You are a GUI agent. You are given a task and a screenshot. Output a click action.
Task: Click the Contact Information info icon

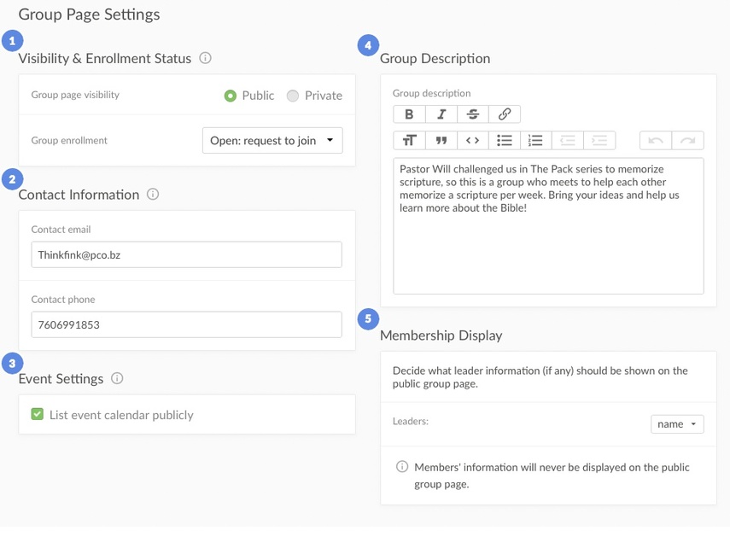(153, 195)
